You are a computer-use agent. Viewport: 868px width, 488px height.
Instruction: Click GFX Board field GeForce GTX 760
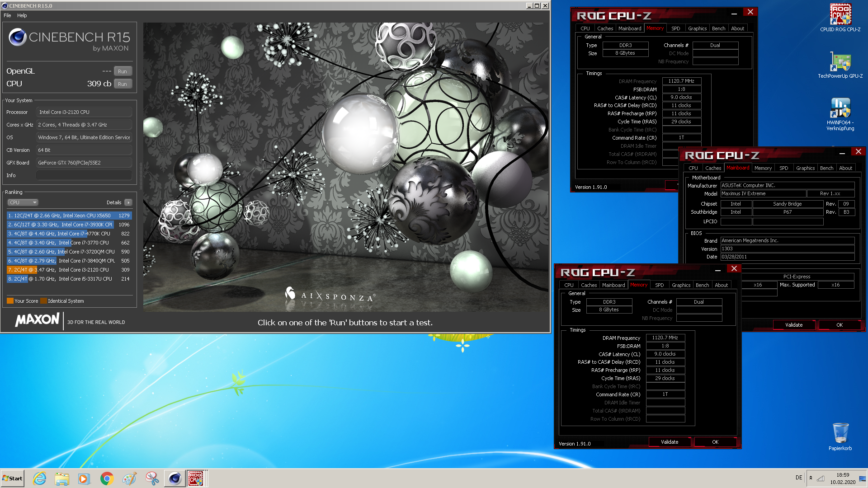click(84, 163)
